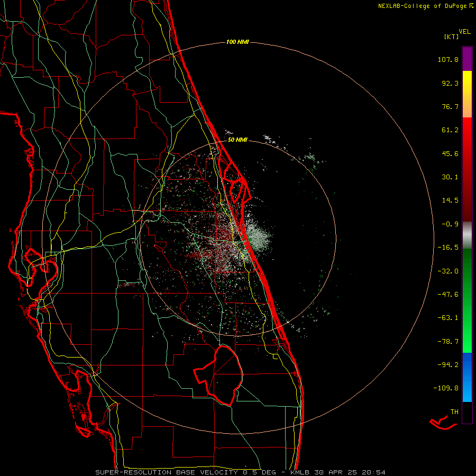Click the 14.5 velocity scale value

(x=450, y=200)
